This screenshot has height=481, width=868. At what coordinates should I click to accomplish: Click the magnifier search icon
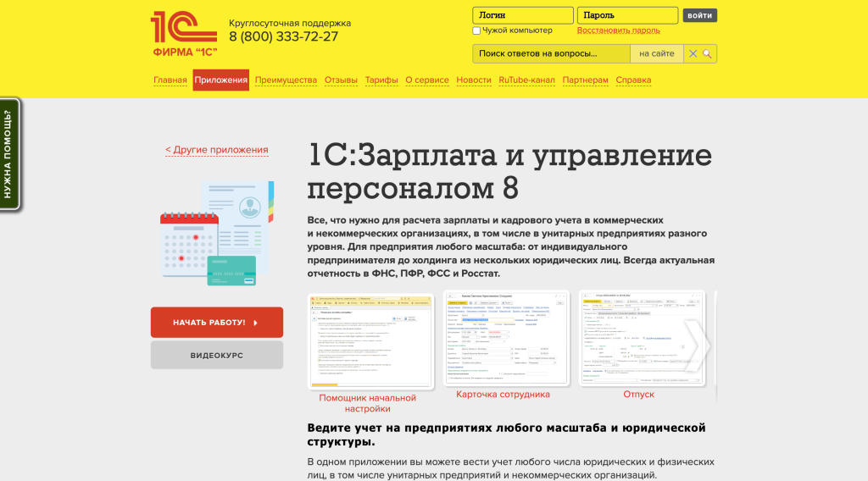pos(708,53)
